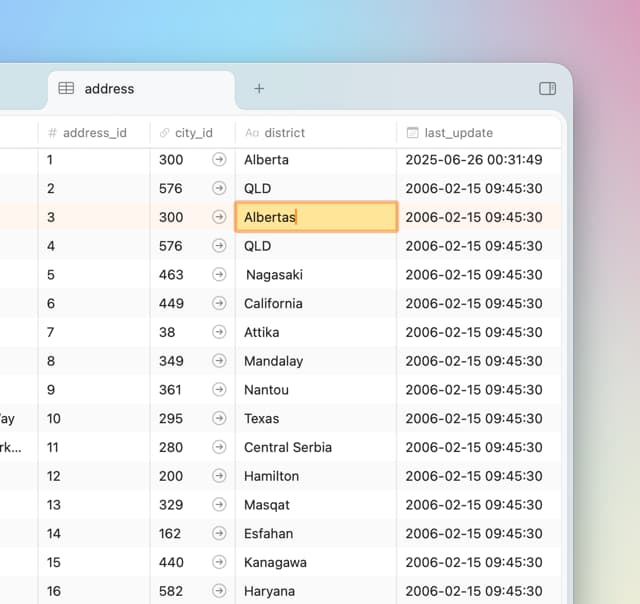Click city_id value 349
The height and width of the screenshot is (604, 640).
[x=171, y=361]
